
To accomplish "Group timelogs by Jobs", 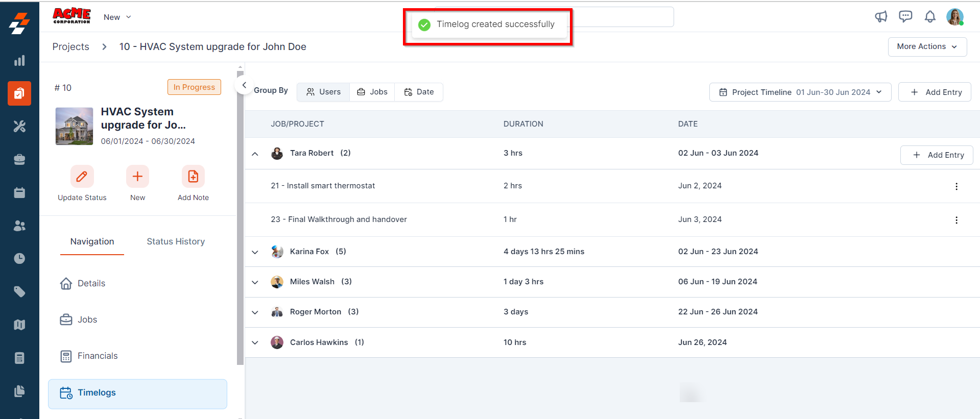I will click(x=372, y=92).
